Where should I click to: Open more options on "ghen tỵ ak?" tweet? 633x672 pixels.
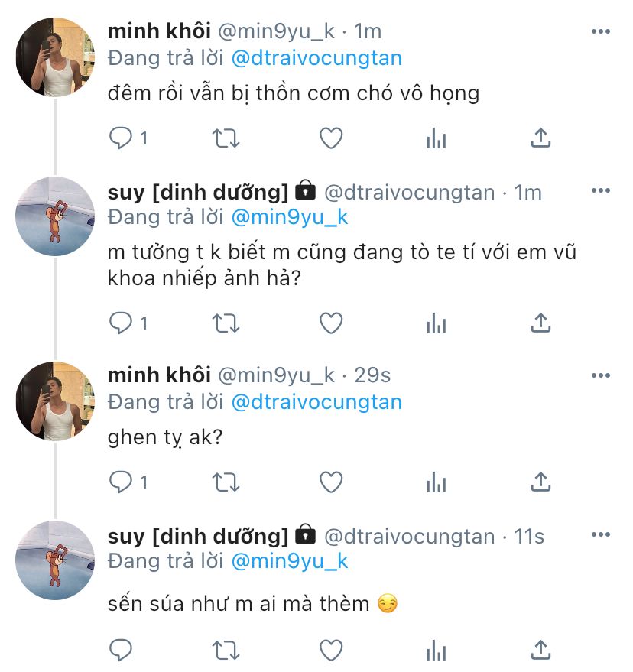(x=601, y=375)
